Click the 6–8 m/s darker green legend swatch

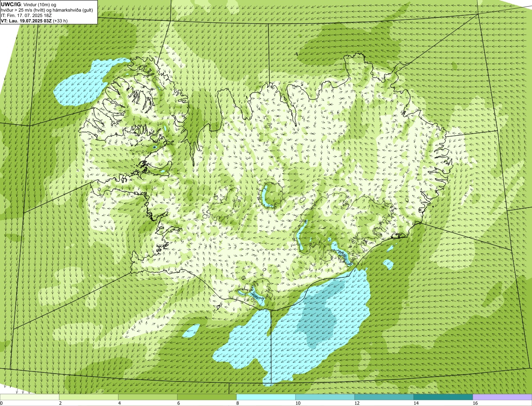[207, 397]
